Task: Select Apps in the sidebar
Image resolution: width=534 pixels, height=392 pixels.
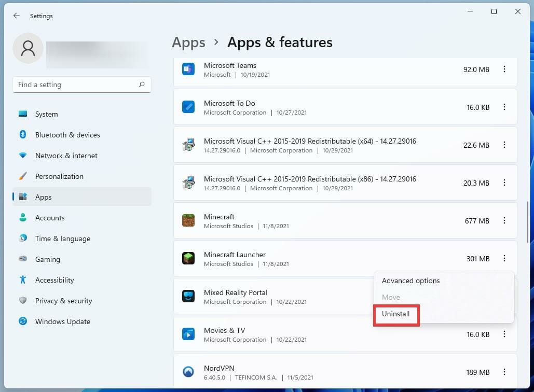Action: pos(82,197)
